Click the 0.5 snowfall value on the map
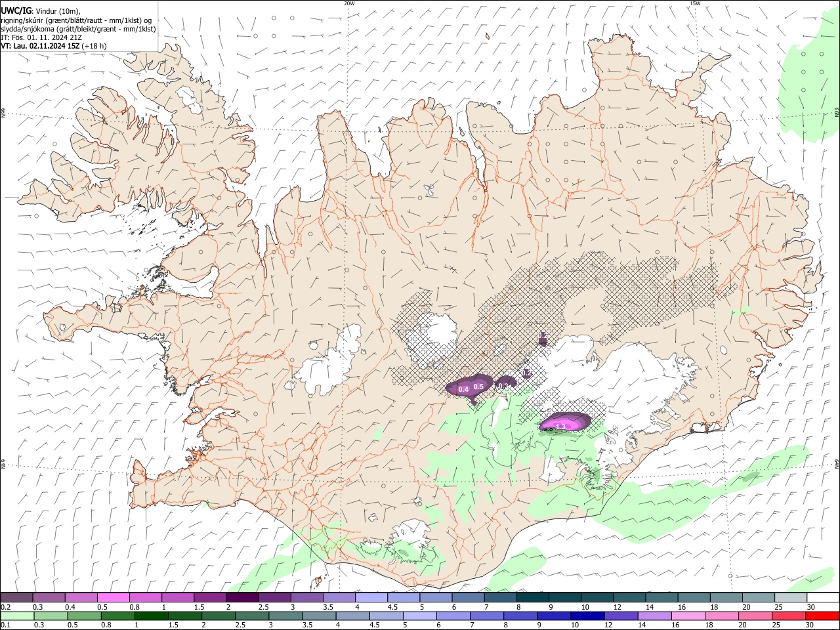840x630 pixels. pyautogui.click(x=478, y=387)
